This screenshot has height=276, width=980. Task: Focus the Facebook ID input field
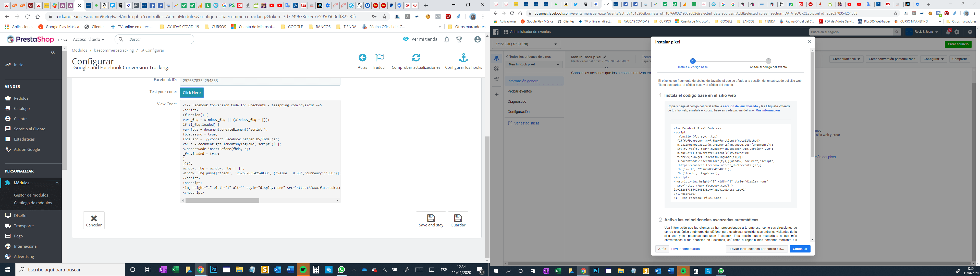click(x=260, y=81)
